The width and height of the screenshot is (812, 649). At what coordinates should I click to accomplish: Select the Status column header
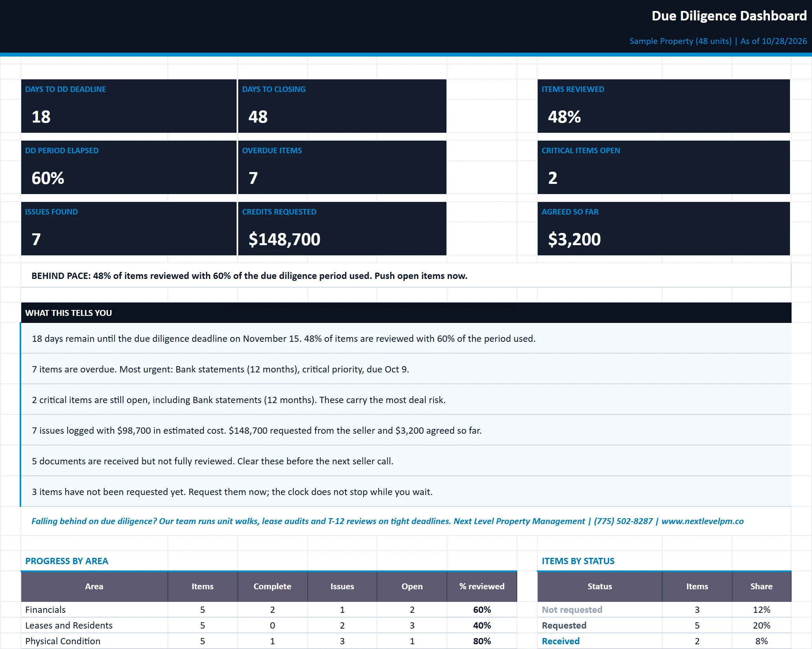pyautogui.click(x=600, y=586)
